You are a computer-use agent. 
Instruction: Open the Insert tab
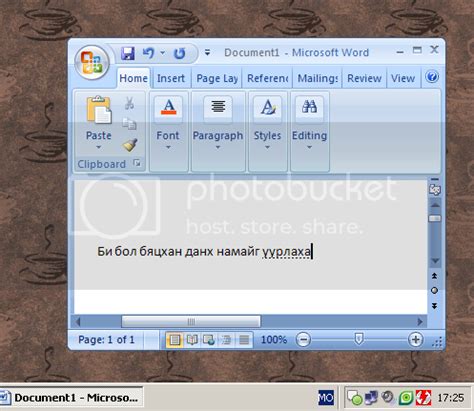pos(171,78)
